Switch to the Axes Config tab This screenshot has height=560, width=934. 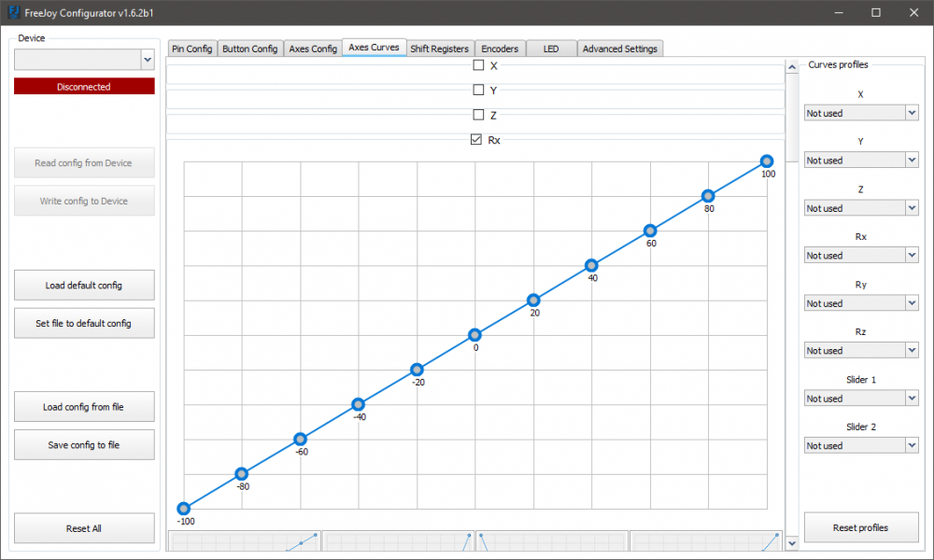coord(313,49)
